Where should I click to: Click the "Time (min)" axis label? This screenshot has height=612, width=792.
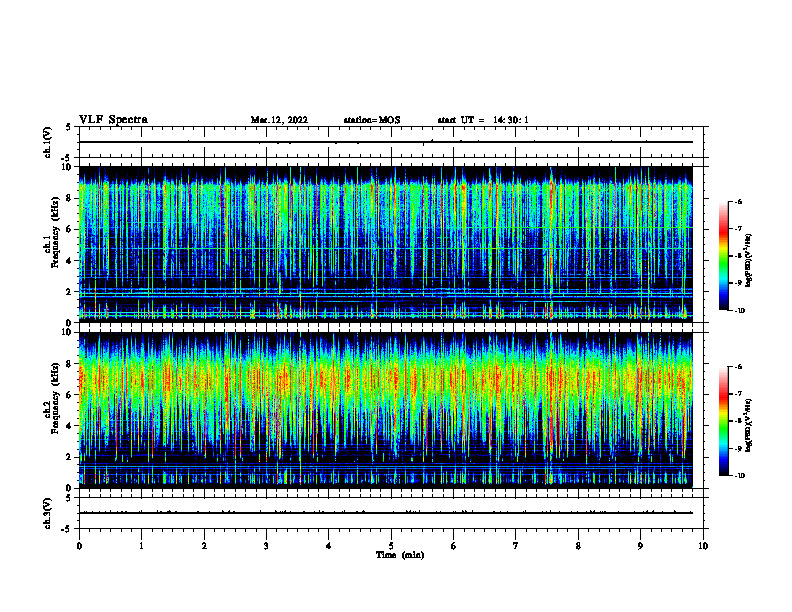[400, 555]
